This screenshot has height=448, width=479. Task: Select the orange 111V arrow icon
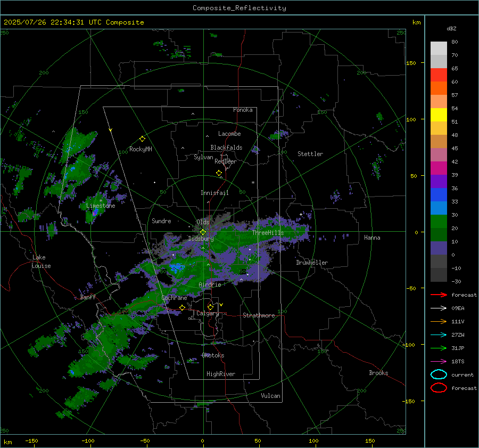(x=439, y=321)
